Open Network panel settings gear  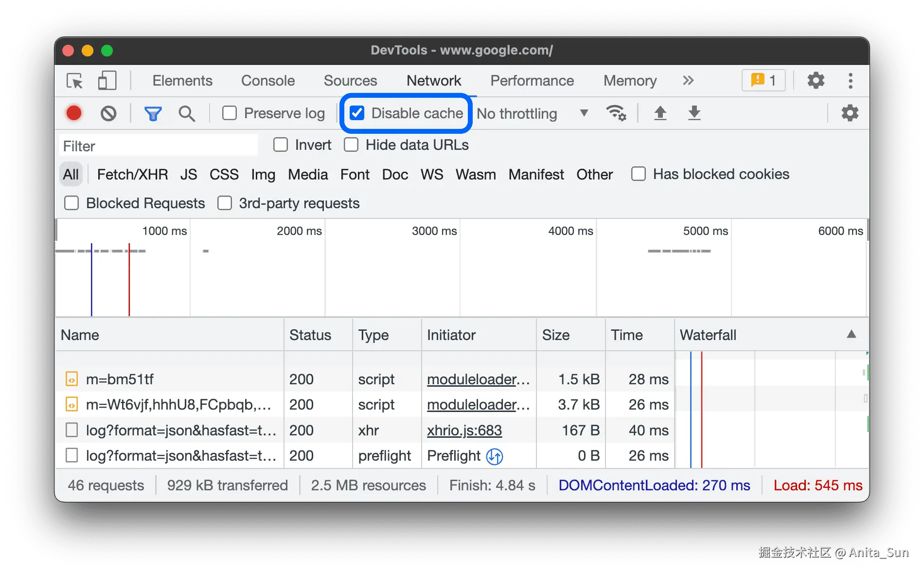click(x=850, y=113)
